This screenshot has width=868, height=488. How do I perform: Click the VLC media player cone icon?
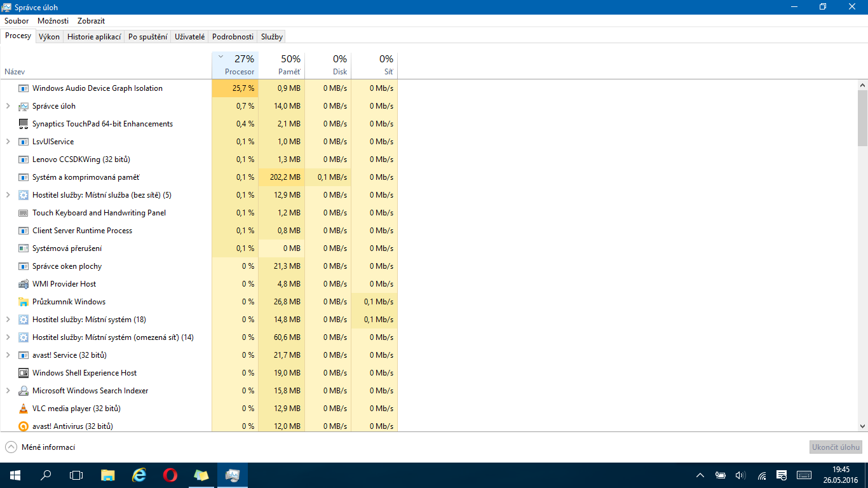click(24, 409)
